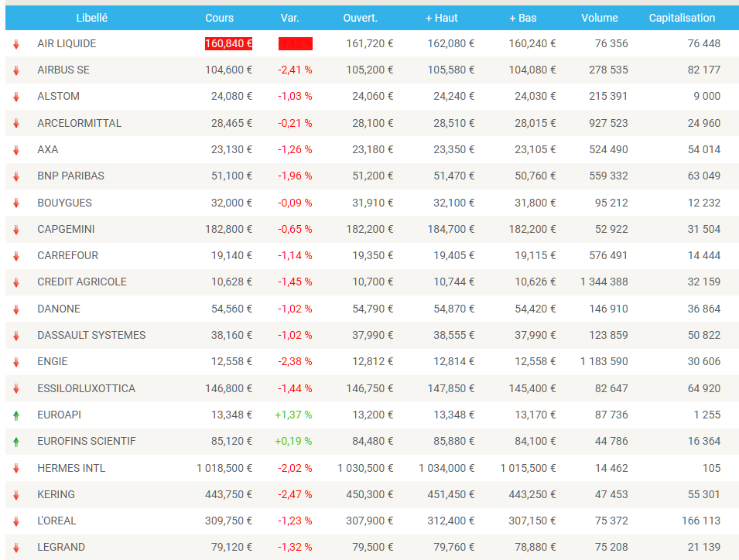
Task: Open the DASSAULT SYSTEMES stock link
Action: (91, 335)
